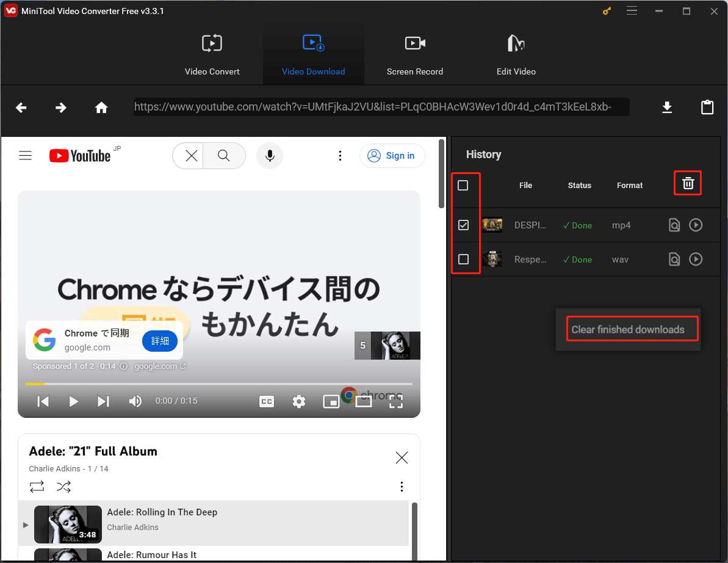The image size is (728, 563).
Task: Click the blue 詳細 ad button
Action: click(x=160, y=341)
